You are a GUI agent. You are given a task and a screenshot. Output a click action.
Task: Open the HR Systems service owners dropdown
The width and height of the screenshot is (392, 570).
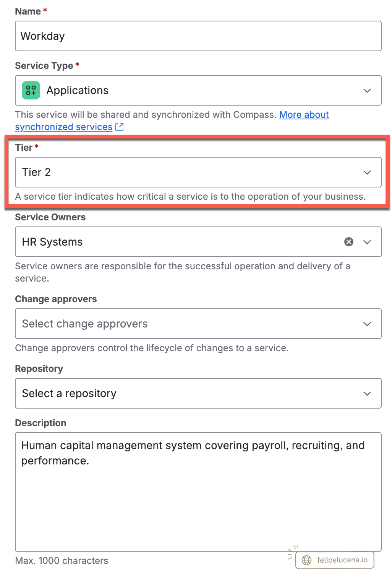click(x=198, y=242)
